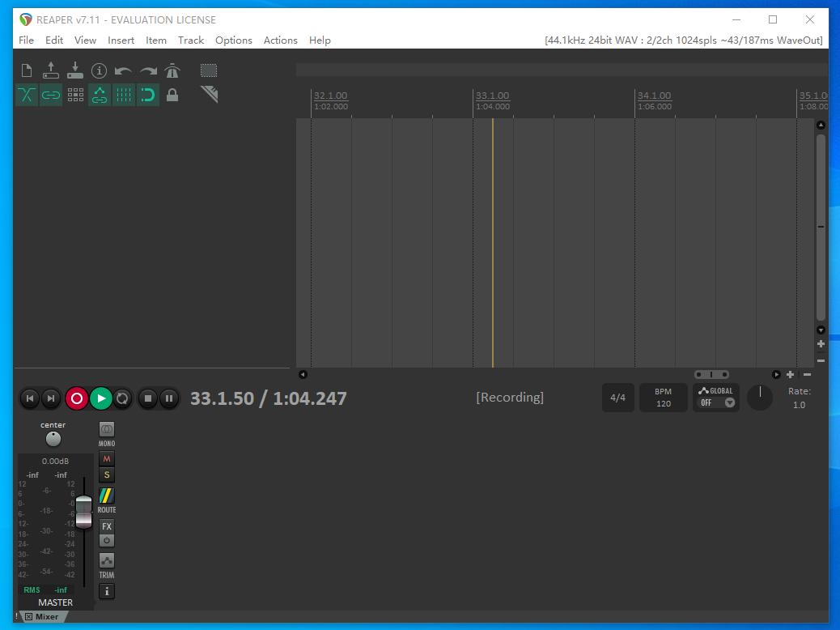The image size is (840, 630).
Task: Mute the master track with M
Action: pyautogui.click(x=106, y=459)
